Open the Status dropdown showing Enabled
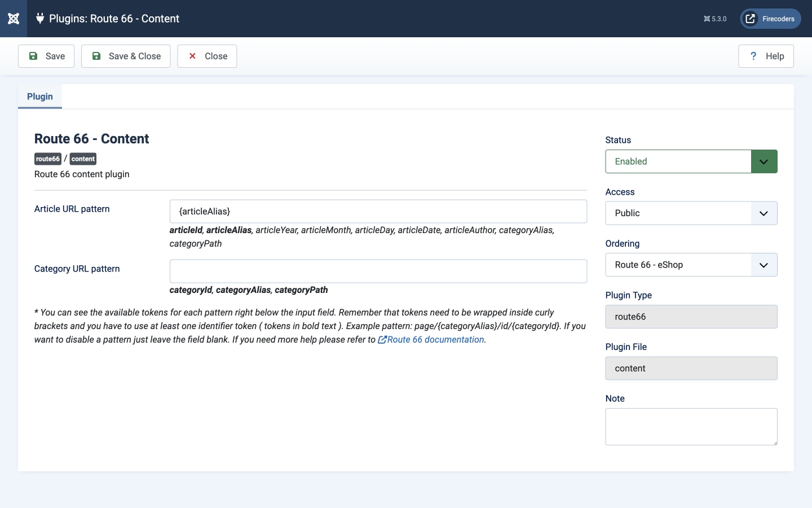Viewport: 812px width, 508px height. pyautogui.click(x=691, y=161)
